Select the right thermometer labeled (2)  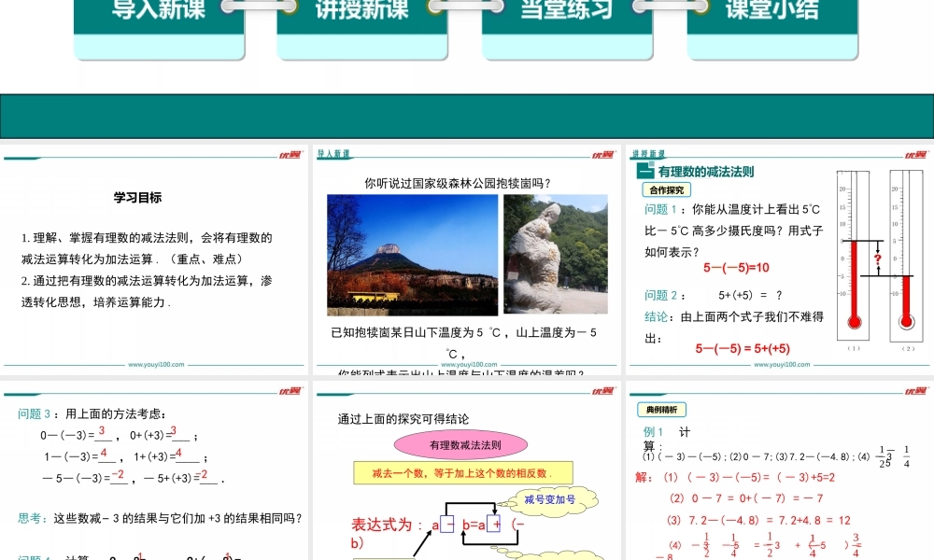coord(906,257)
